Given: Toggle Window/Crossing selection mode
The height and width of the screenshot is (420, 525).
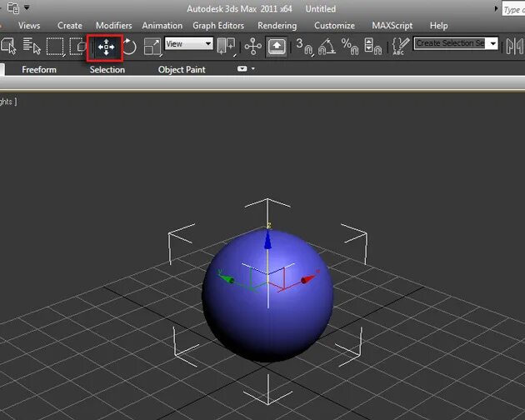Looking at the screenshot, I should (x=77, y=46).
